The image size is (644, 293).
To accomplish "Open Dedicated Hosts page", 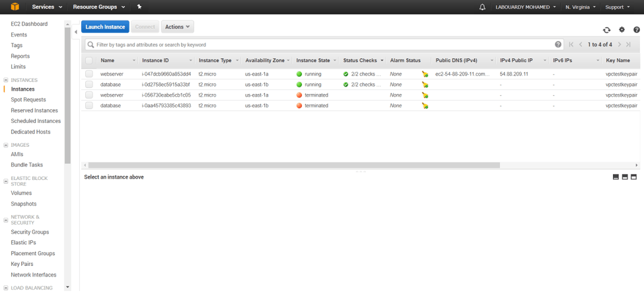I will [x=31, y=132].
